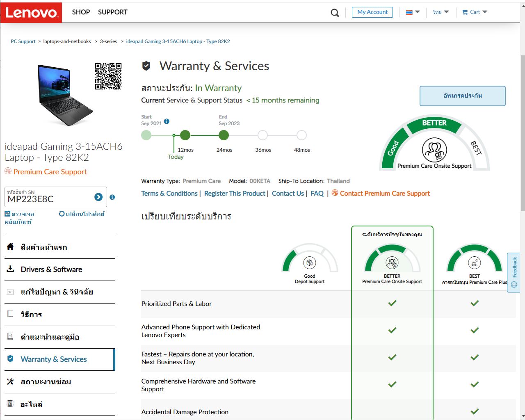The width and height of the screenshot is (525, 420).
Task: Click the ideapad Gaming laptop image
Action: [x=65, y=95]
